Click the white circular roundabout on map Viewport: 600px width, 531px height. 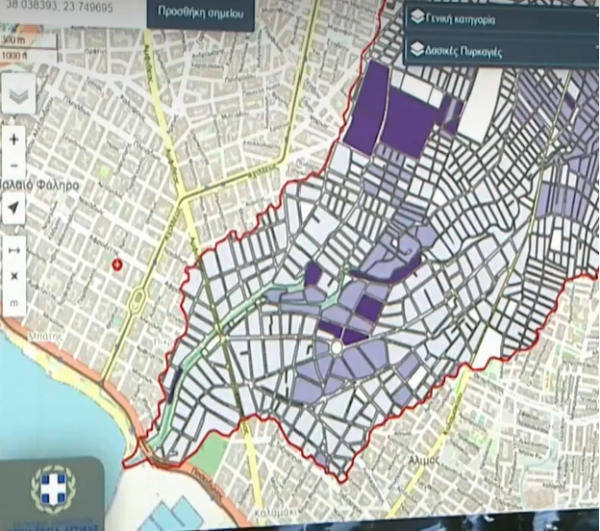click(338, 346)
